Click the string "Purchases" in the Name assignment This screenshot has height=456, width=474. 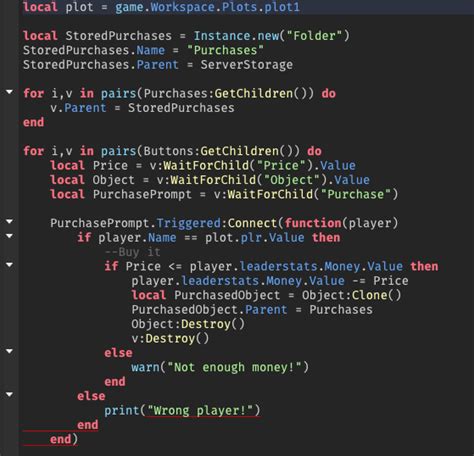(x=225, y=50)
